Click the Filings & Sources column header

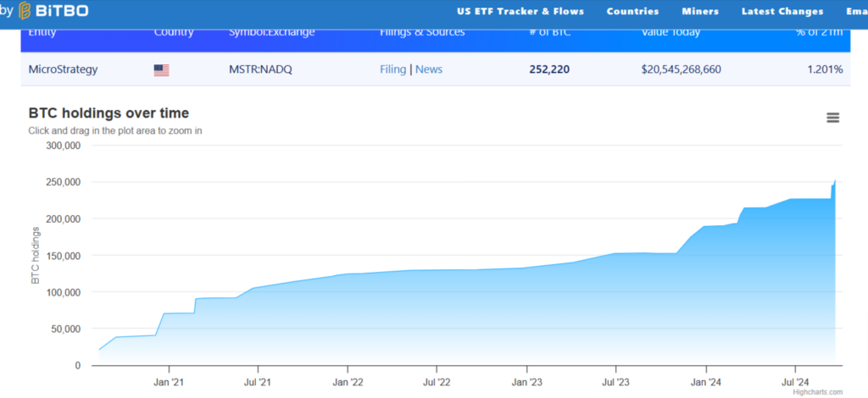tap(422, 33)
